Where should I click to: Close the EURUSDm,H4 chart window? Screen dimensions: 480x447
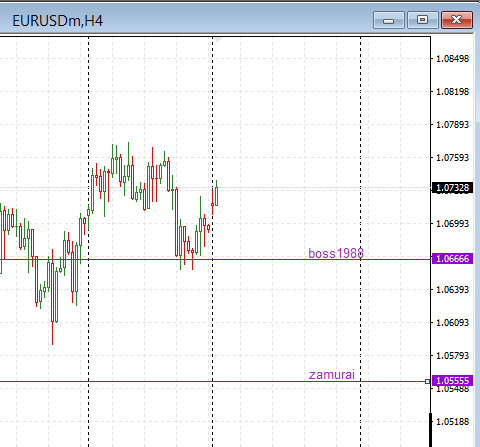[457, 20]
